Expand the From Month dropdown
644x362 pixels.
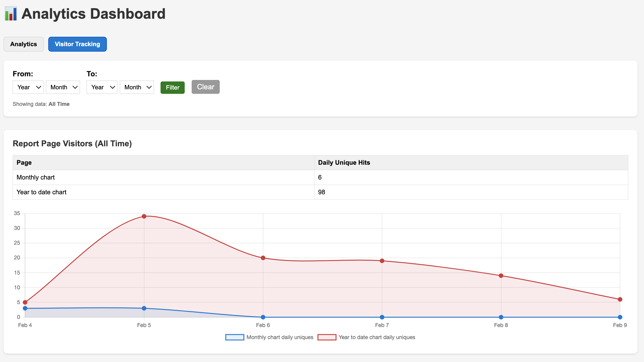tap(63, 87)
